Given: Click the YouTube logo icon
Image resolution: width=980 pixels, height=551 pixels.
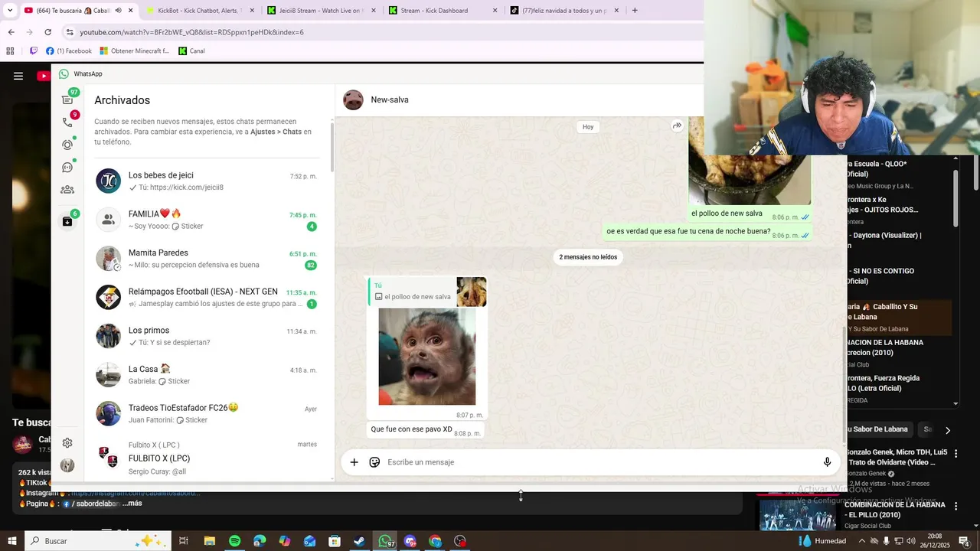Looking at the screenshot, I should pyautogui.click(x=44, y=76).
